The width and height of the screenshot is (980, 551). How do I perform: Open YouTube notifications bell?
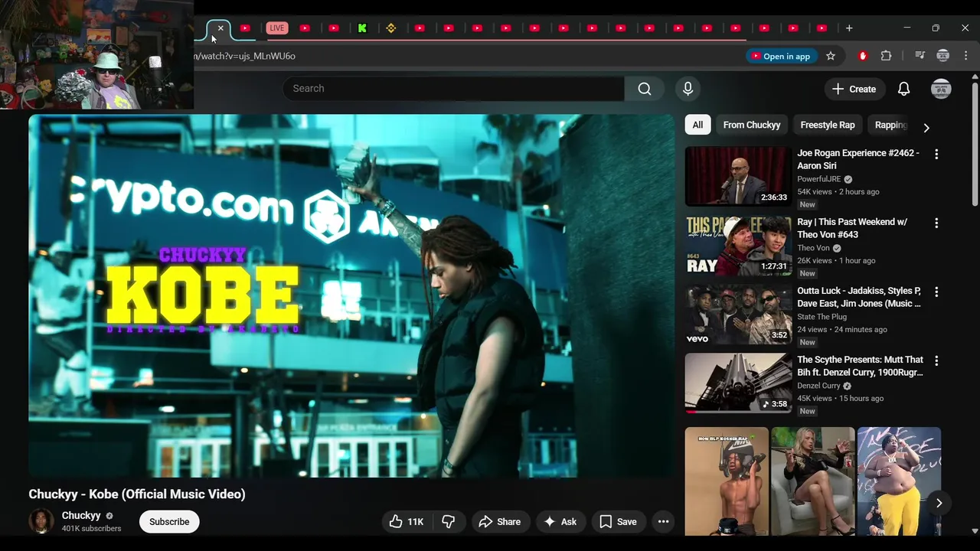[x=903, y=89]
